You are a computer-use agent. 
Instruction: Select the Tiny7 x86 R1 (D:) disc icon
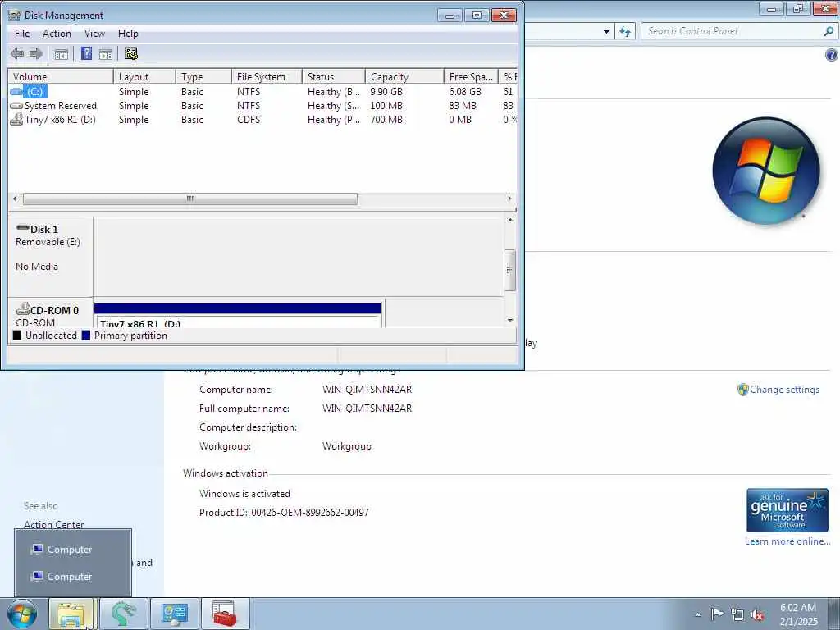click(16, 119)
